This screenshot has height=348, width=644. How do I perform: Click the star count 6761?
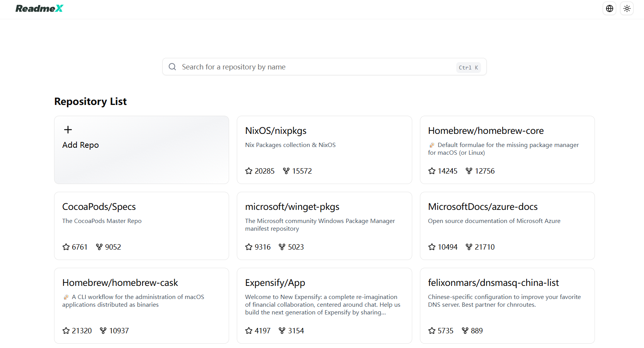[80, 247]
